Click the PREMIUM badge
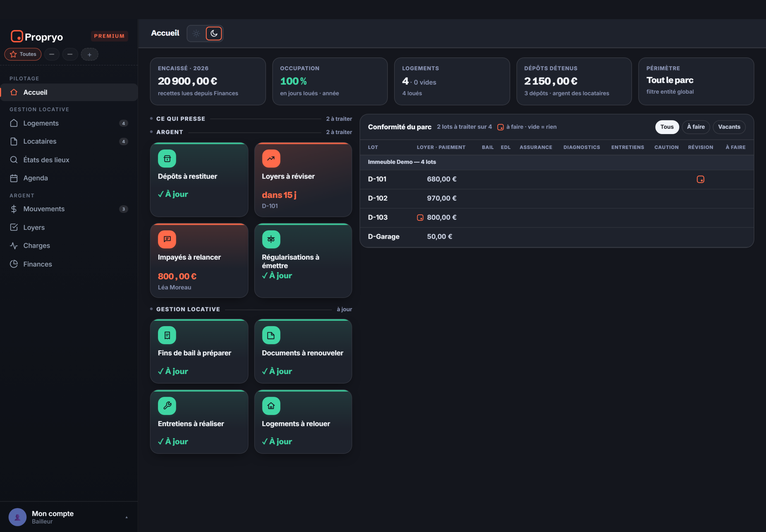 click(x=109, y=36)
